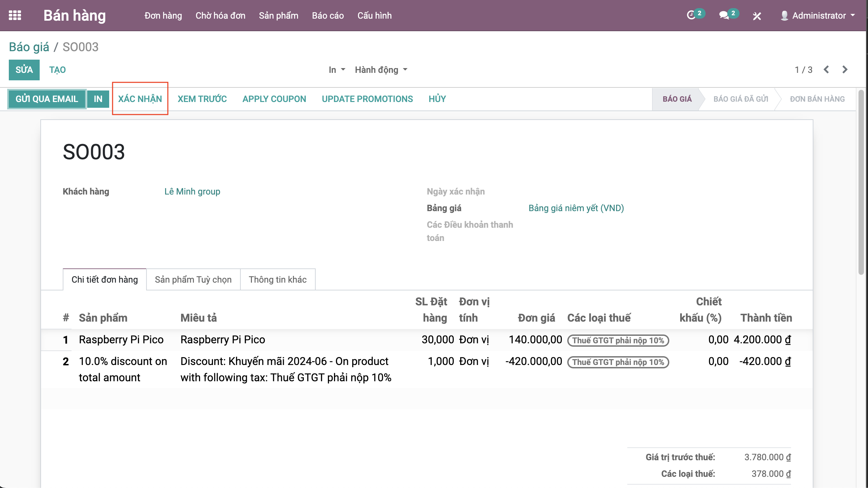Open the conversations chat bubble icon
The width and height of the screenshot is (868, 488).
pyautogui.click(x=724, y=15)
